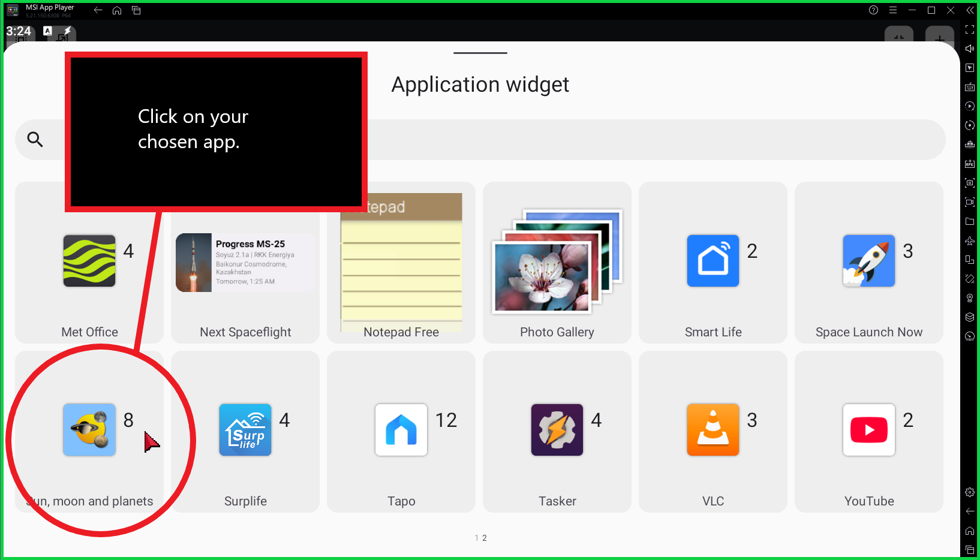Click the Met Office label
The width and height of the screenshot is (980, 560).
coord(89,332)
